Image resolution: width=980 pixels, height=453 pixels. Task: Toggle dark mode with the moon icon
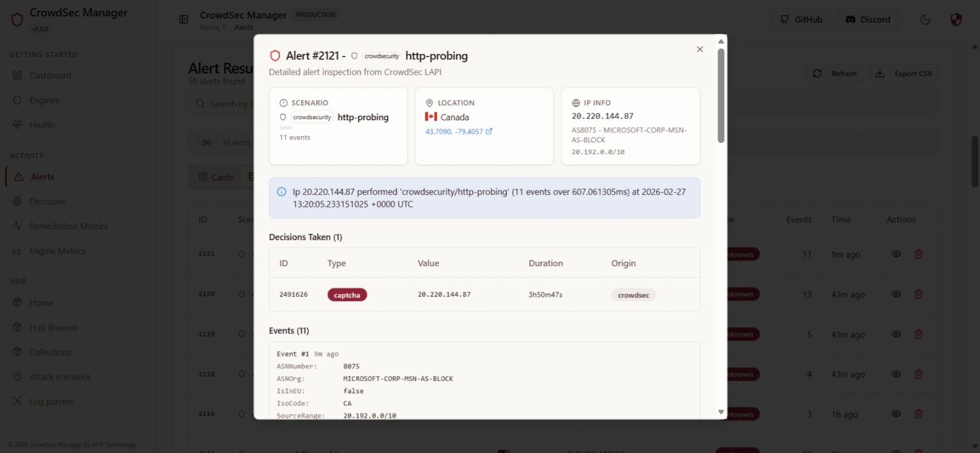coord(925,19)
